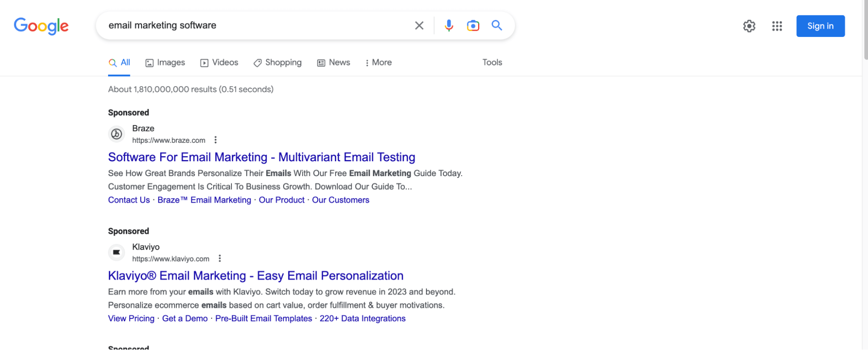Switch to the News tab
The width and height of the screenshot is (868, 350).
[333, 63]
